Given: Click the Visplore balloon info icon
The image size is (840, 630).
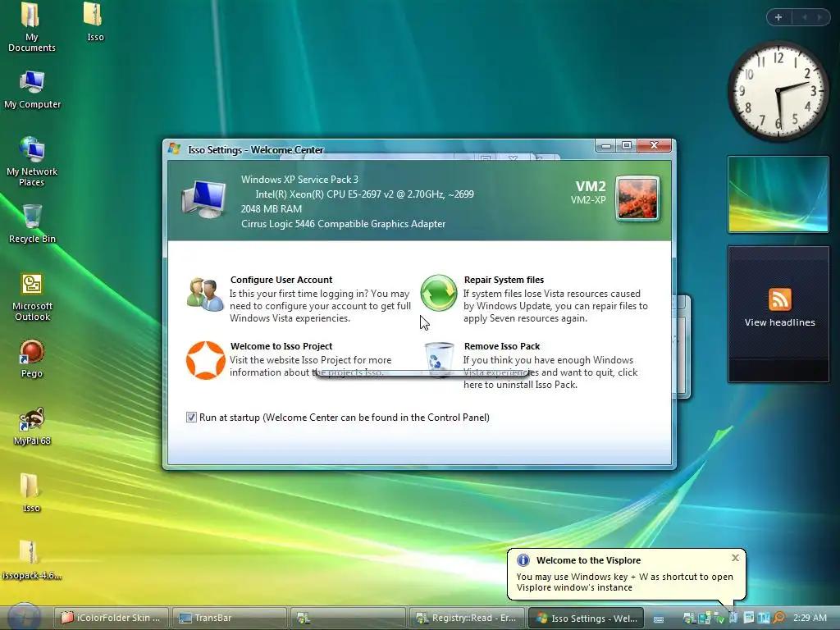Looking at the screenshot, I should pos(523,560).
